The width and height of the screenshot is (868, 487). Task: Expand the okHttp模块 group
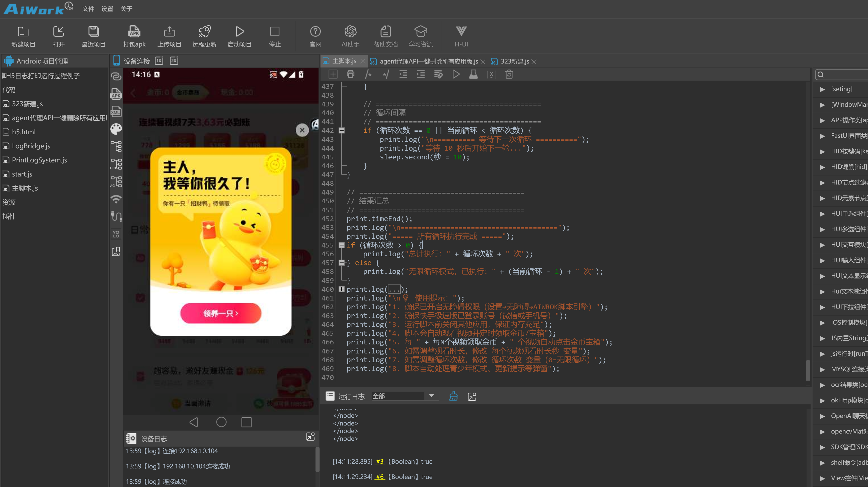(x=823, y=401)
